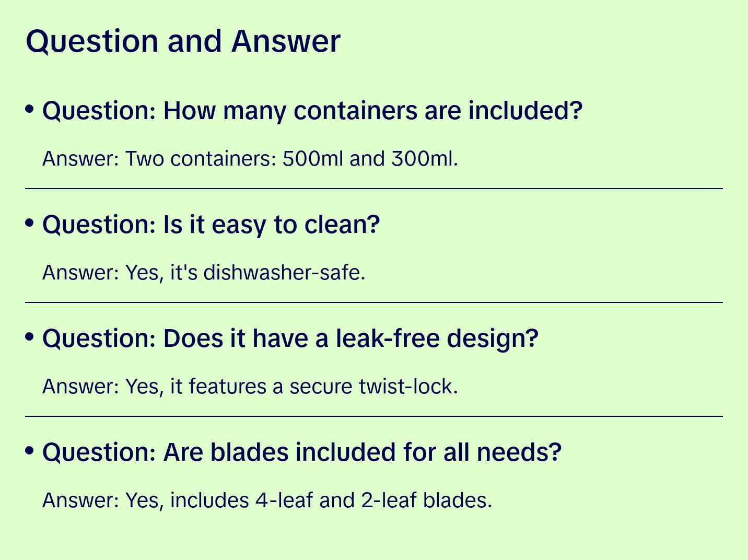Select the dishwasher-safe answer text
Viewport: 748px width, 560px height.
[204, 273]
